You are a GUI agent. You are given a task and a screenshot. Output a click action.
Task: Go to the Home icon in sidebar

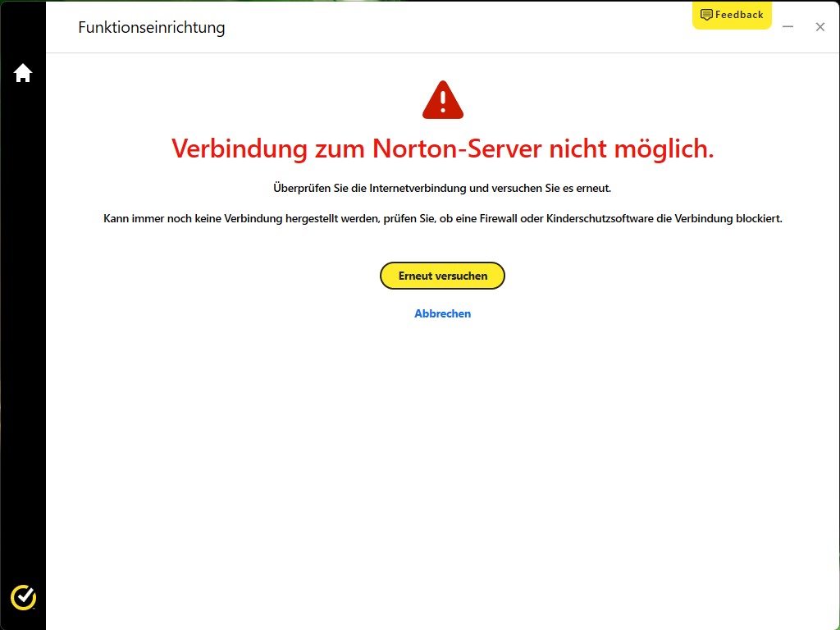23,73
